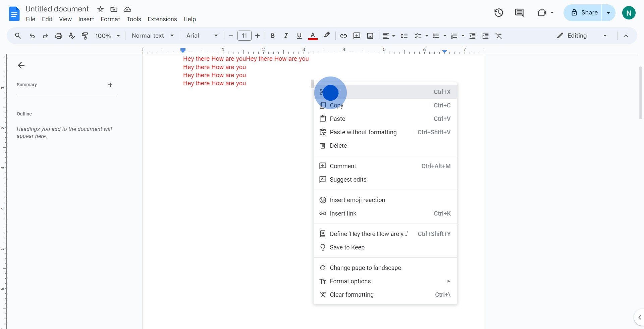Open version history clock icon
This screenshot has width=644, height=329.
coord(498,13)
